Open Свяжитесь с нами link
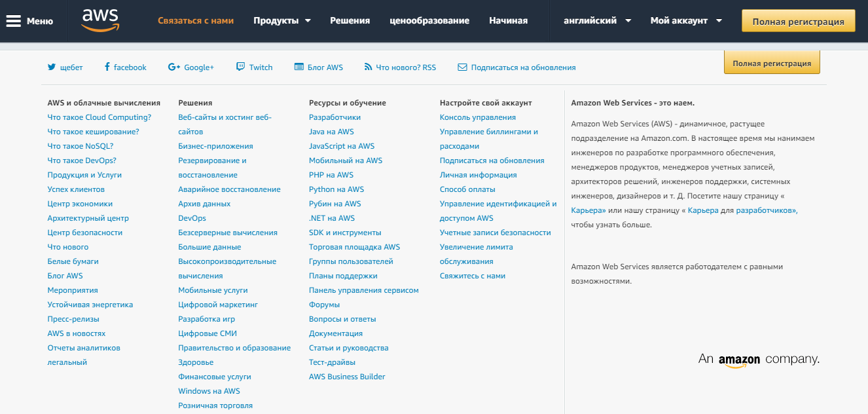This screenshot has width=868, height=414. [x=473, y=276]
